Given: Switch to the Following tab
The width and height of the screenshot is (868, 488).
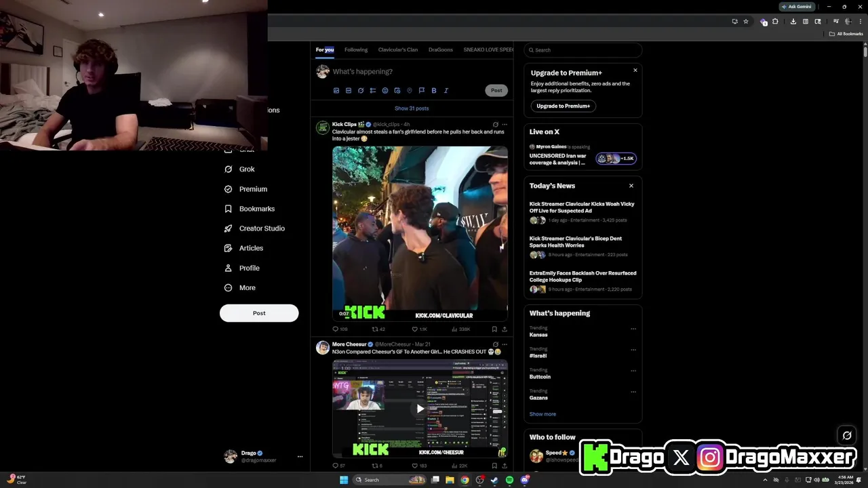Looking at the screenshot, I should (356, 49).
